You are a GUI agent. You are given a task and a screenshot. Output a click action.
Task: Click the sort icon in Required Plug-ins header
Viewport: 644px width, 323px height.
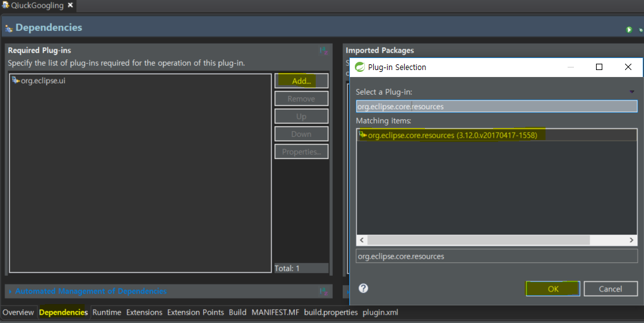pos(324,51)
